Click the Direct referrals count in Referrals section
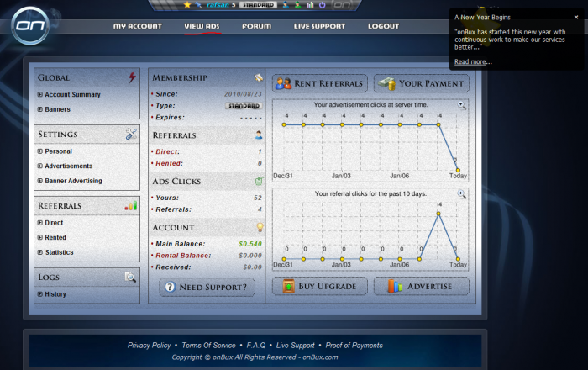Image resolution: width=588 pixels, height=370 pixels. [x=260, y=151]
